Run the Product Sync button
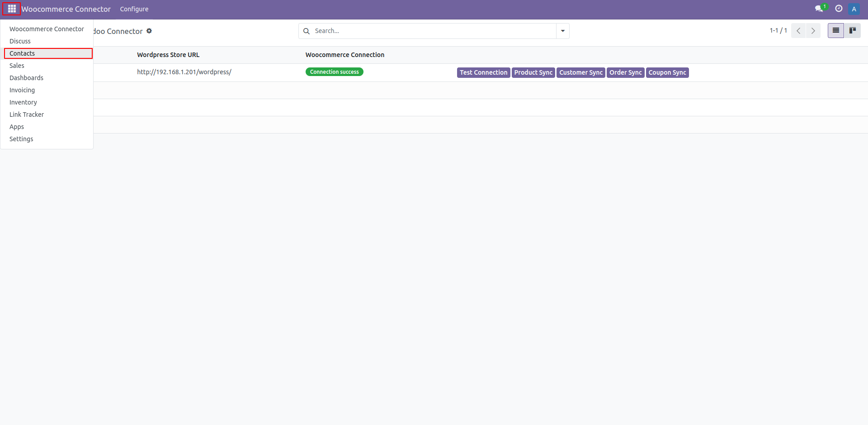Image resolution: width=868 pixels, height=425 pixels. coord(533,72)
